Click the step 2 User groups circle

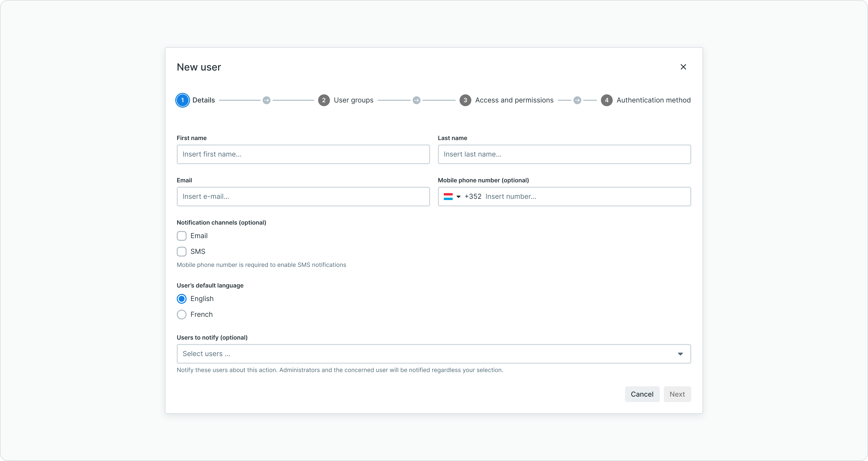point(324,100)
